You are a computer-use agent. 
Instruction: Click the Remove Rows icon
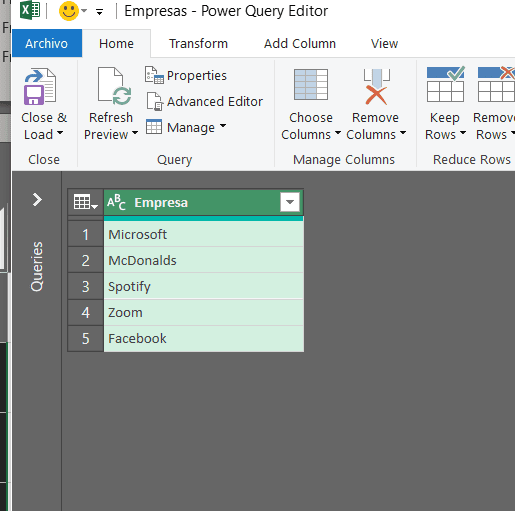click(496, 84)
